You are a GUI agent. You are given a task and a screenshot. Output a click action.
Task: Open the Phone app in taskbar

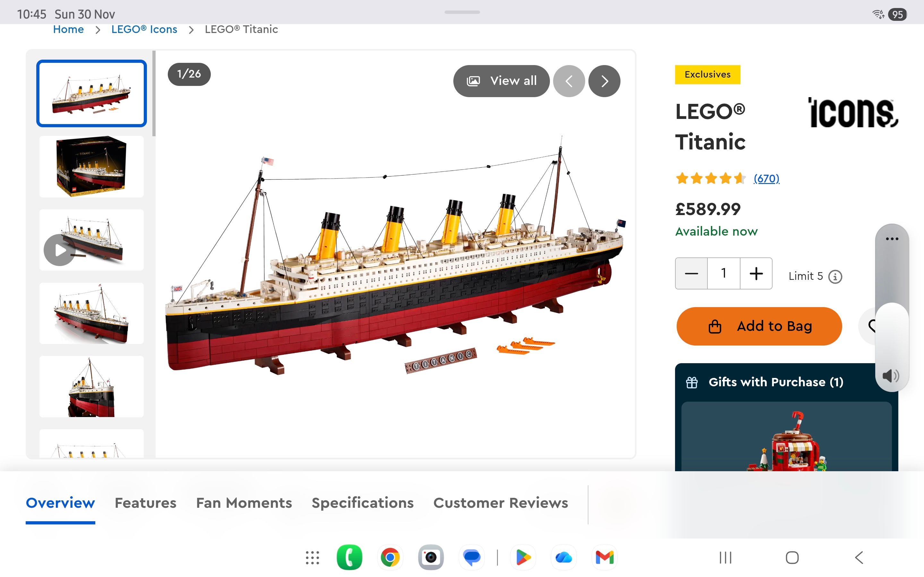coord(349,557)
